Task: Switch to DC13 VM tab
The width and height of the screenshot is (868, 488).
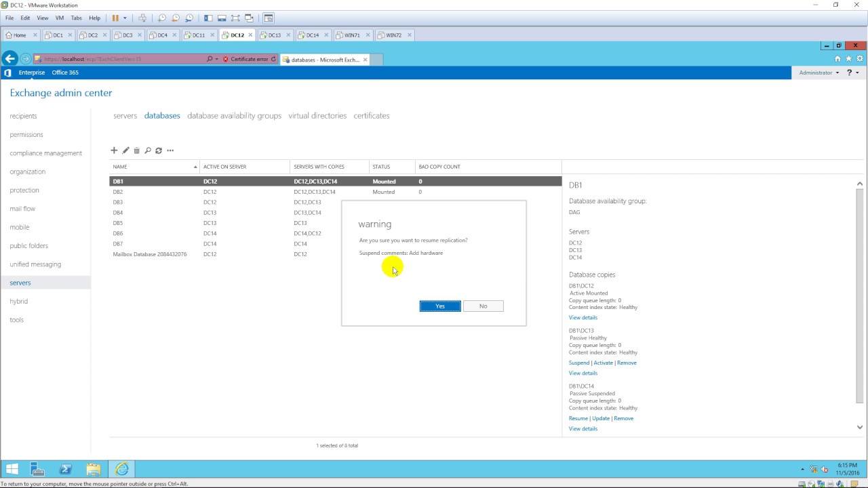Action: click(x=275, y=35)
